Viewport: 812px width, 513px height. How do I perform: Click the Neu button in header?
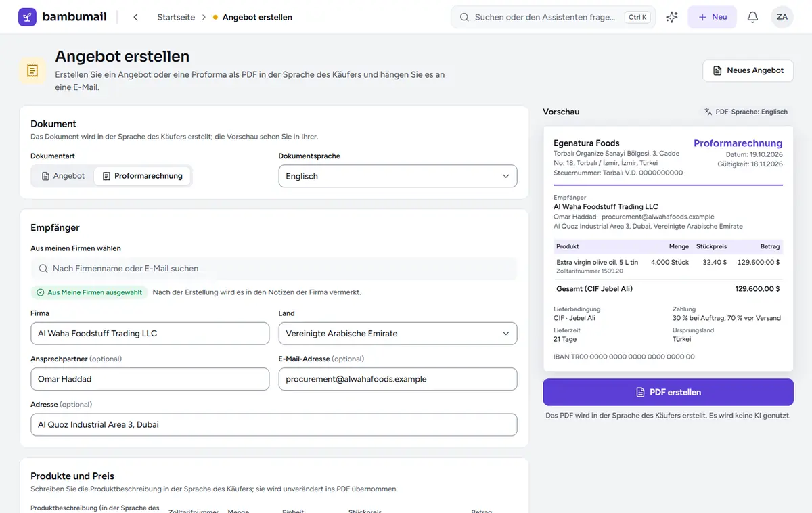click(x=712, y=17)
